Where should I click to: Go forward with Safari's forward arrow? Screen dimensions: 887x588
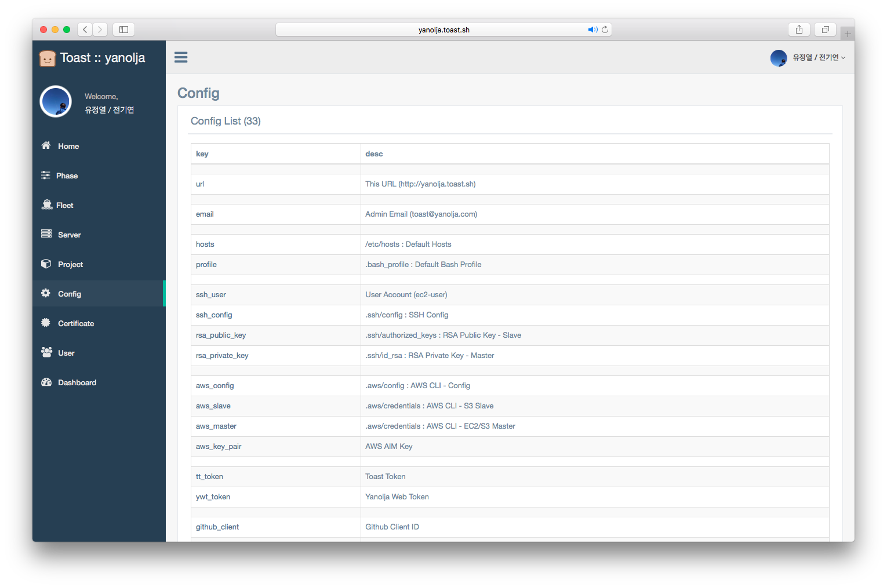pos(100,30)
